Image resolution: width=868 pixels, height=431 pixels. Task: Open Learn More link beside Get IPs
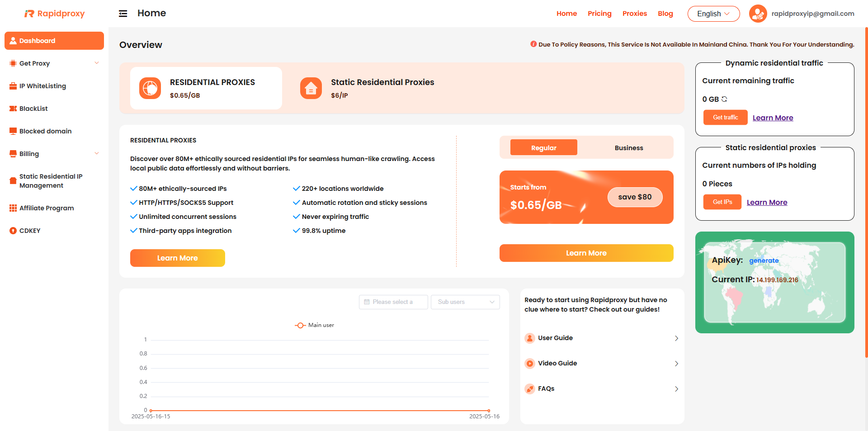click(x=767, y=202)
